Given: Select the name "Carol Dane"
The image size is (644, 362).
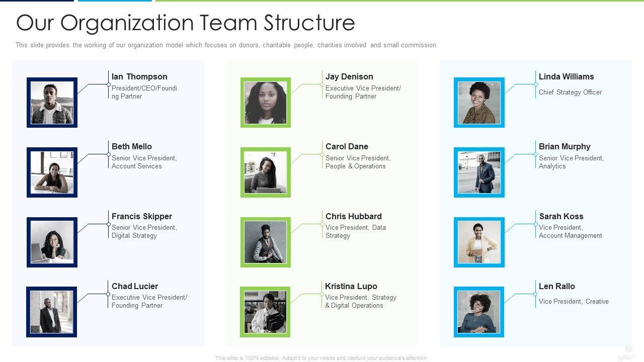Looking at the screenshot, I should click(x=347, y=146).
